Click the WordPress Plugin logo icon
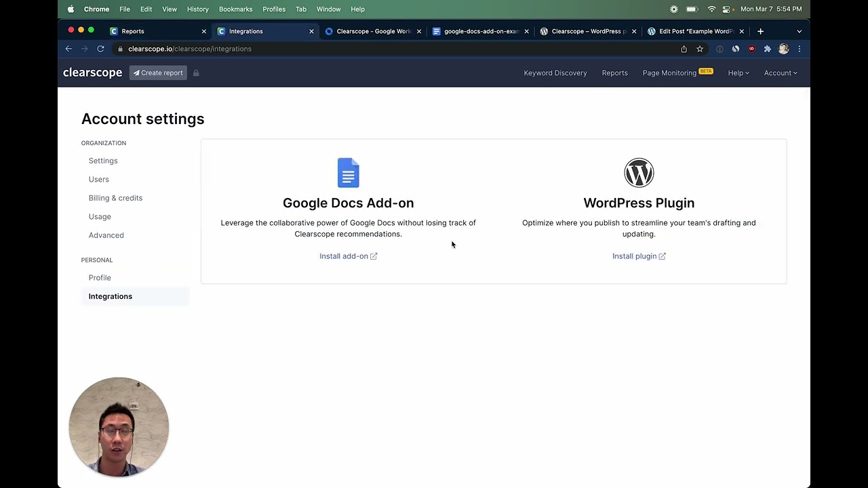Screen dimensions: 868x488 (x=638, y=172)
